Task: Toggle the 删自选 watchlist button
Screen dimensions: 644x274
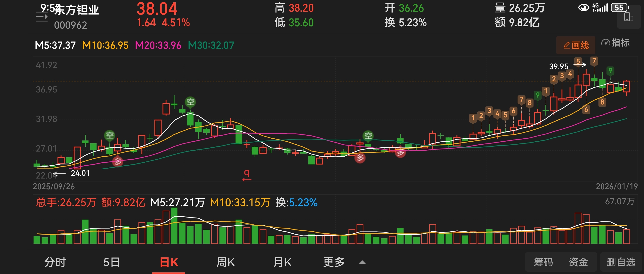Action: [x=621, y=262]
